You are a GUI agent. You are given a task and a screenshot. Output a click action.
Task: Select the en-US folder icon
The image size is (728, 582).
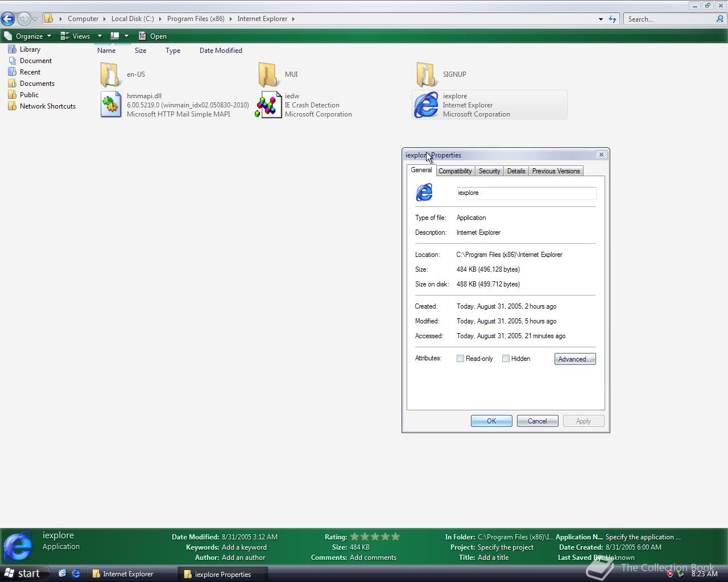pyautogui.click(x=110, y=74)
